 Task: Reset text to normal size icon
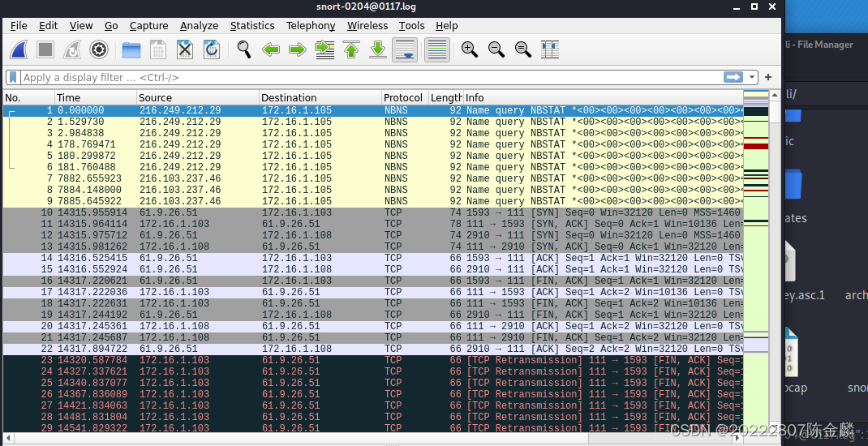click(523, 49)
